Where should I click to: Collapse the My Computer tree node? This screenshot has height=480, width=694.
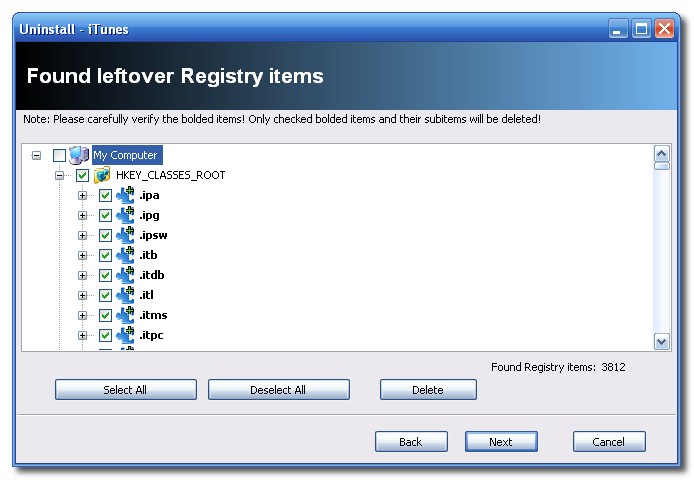[x=36, y=155]
